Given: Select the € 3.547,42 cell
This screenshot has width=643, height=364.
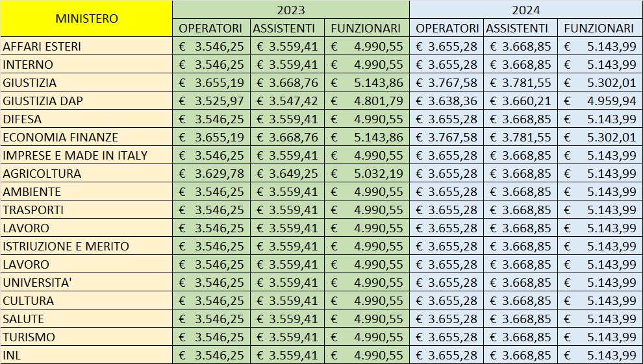Looking at the screenshot, I should pyautogui.click(x=287, y=101).
